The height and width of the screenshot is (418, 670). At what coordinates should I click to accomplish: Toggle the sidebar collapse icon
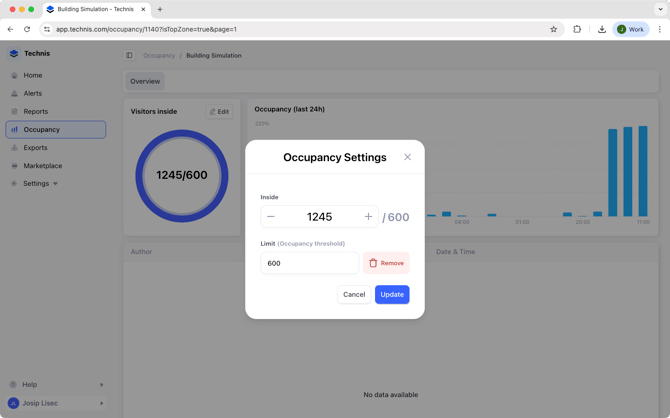(x=129, y=56)
